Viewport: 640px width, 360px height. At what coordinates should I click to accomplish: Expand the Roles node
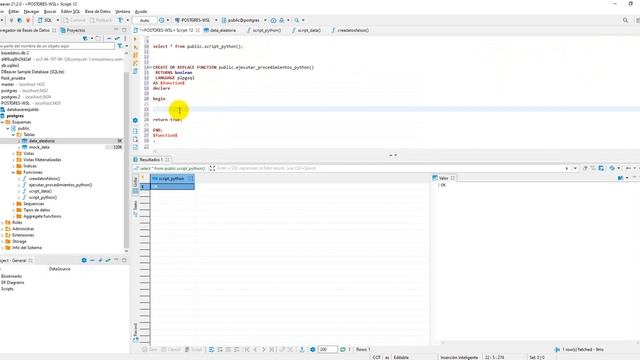[2, 222]
